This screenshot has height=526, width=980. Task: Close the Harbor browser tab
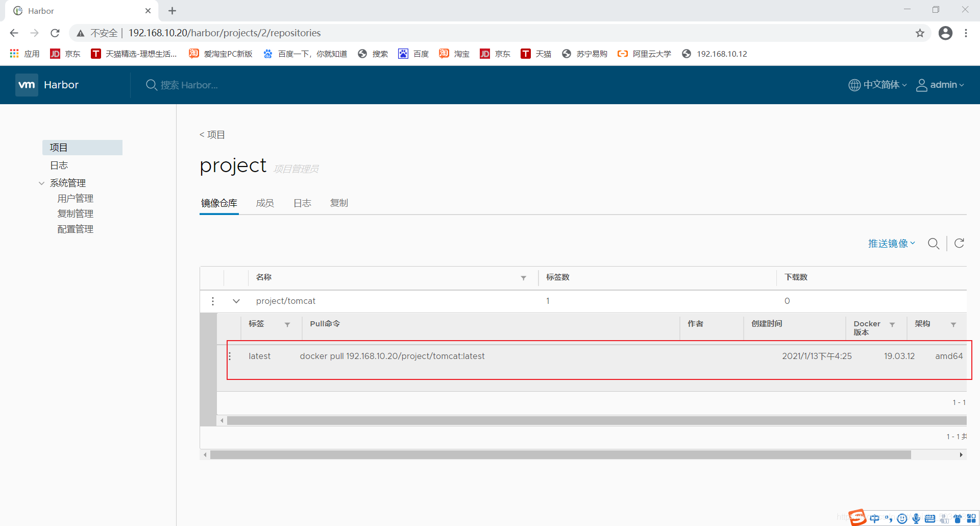coord(148,11)
